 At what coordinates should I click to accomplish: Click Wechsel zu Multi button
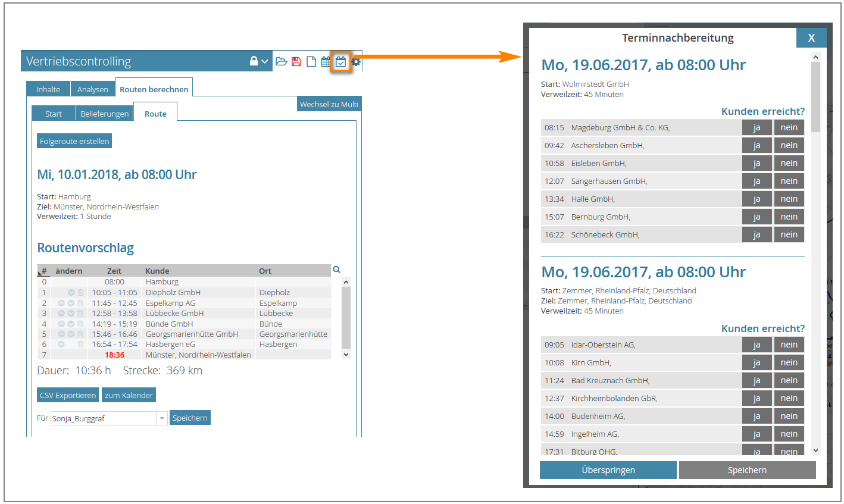329,104
